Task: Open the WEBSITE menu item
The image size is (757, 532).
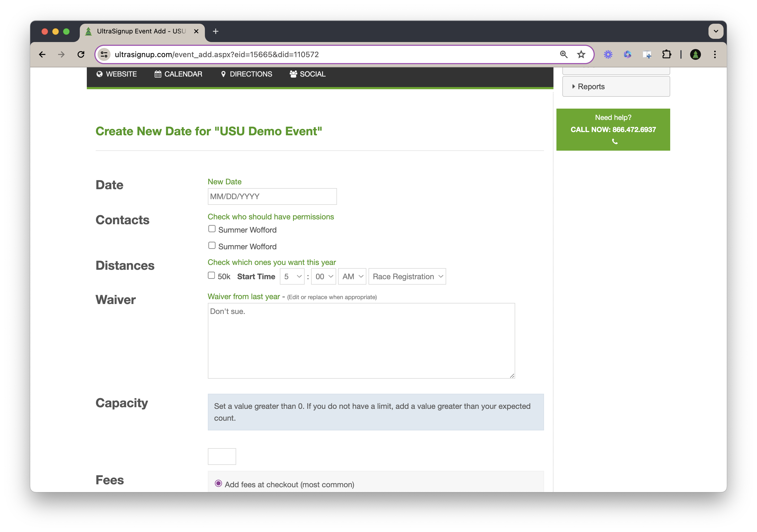Action: (x=116, y=74)
